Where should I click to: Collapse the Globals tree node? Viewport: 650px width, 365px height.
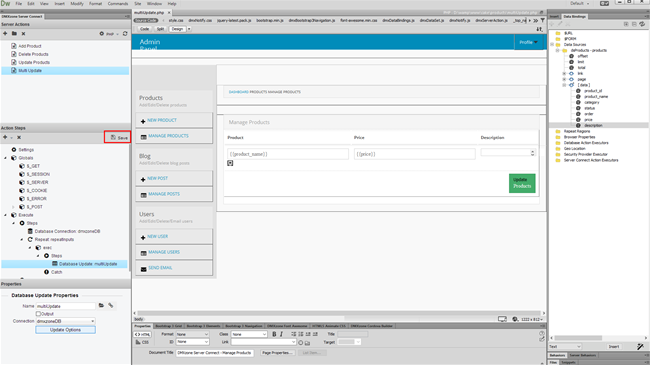coord(6,158)
